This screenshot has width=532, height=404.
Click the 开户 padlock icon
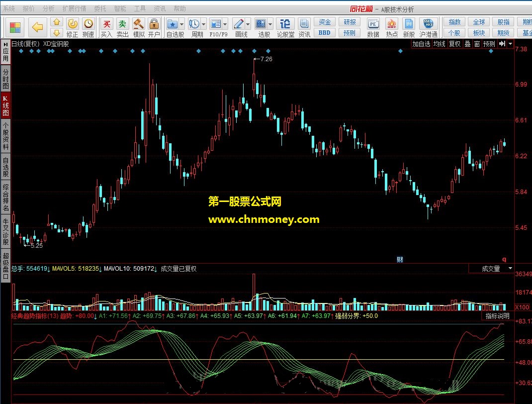pyautogui.click(x=154, y=24)
